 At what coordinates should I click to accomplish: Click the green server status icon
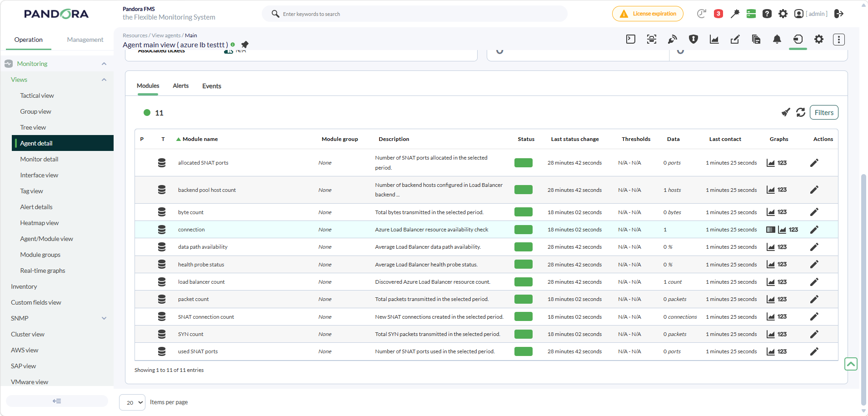751,14
